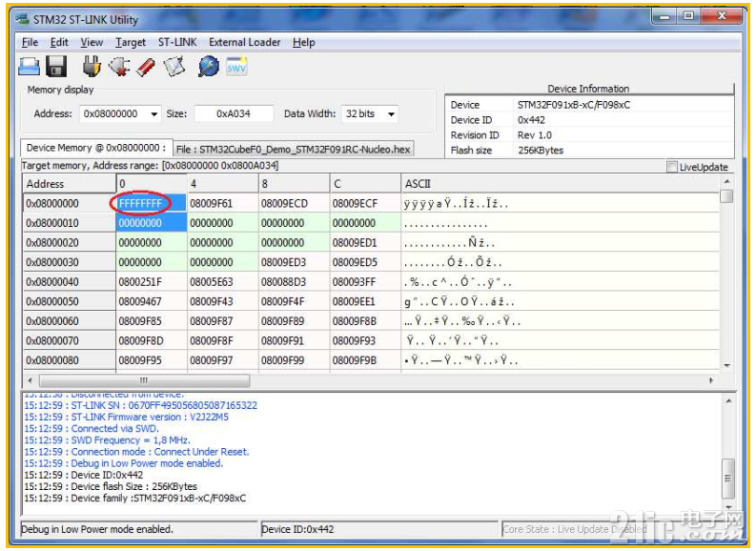Select cell 08009ED1 in row 0x08000020
This screenshot has width=756, height=551.
[x=364, y=242]
